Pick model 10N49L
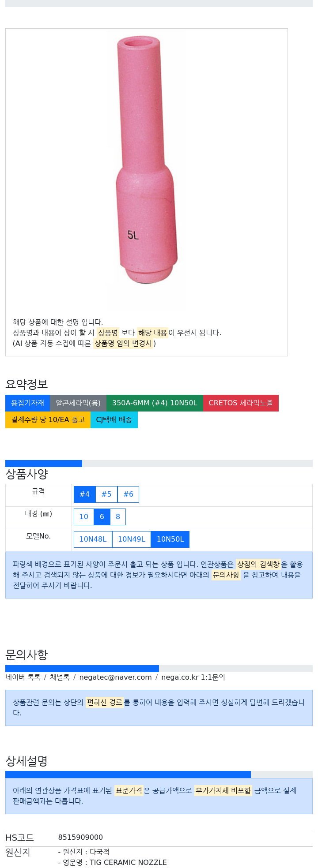 (x=132, y=539)
